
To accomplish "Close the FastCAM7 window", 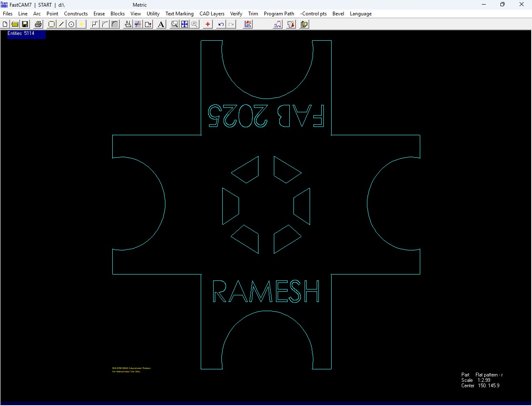I will pos(522,5).
